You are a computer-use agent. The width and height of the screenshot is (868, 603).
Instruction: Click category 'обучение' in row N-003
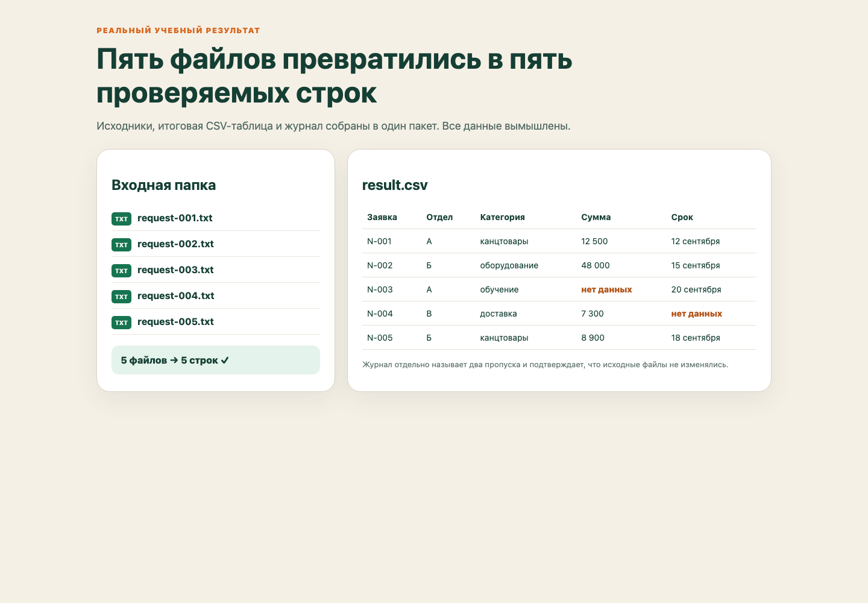point(499,289)
